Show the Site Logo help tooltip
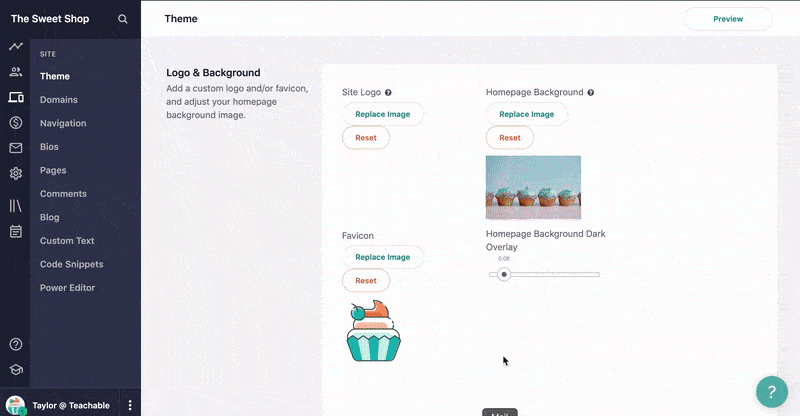800x416 pixels. (x=388, y=92)
